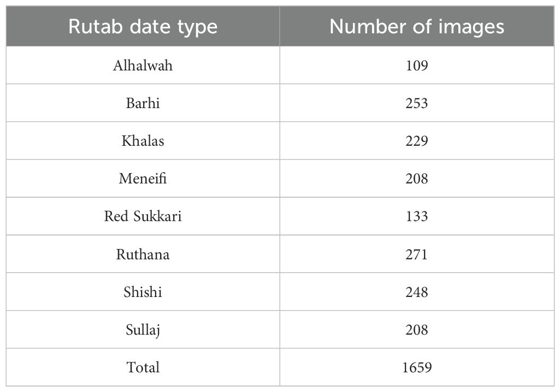Click the "Number of images" column header
This screenshot has width=560, height=392.
tap(417, 27)
